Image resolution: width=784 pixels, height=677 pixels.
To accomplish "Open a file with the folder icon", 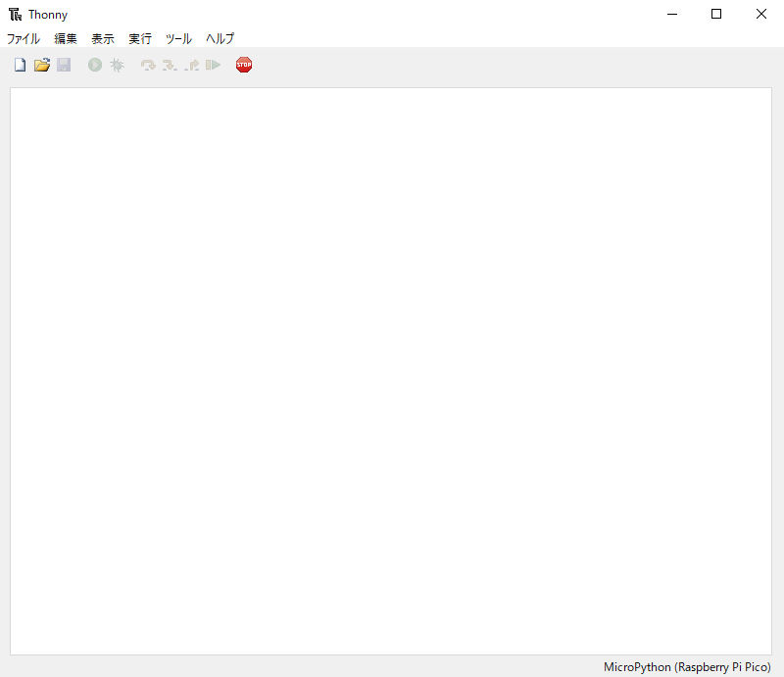I will (42, 65).
